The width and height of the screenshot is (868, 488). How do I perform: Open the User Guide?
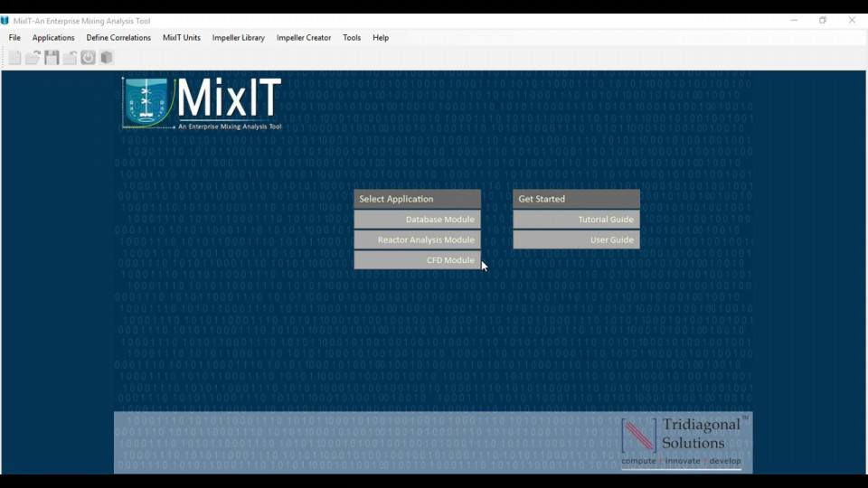(x=576, y=240)
